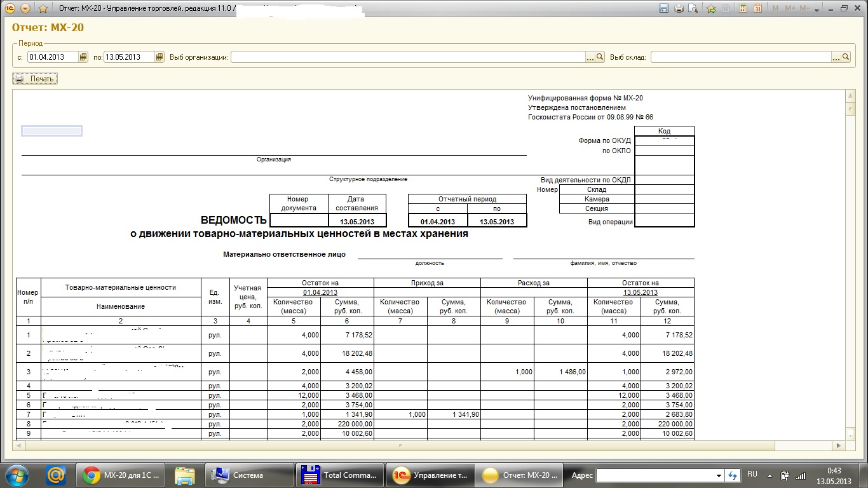
Task: Click the 1C main menu icon in title bar
Action: 10,9
